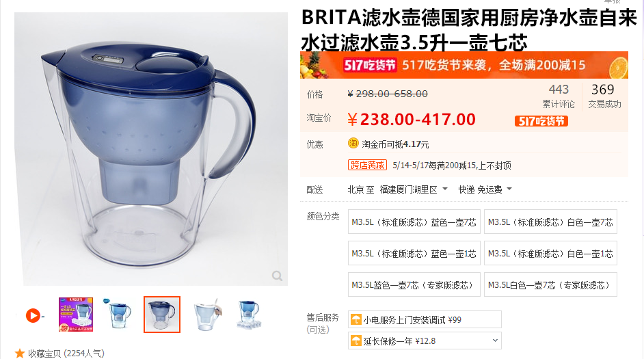Click the 跨店满减 coupon tag
Screen dimensions: 644x359
(x=367, y=165)
